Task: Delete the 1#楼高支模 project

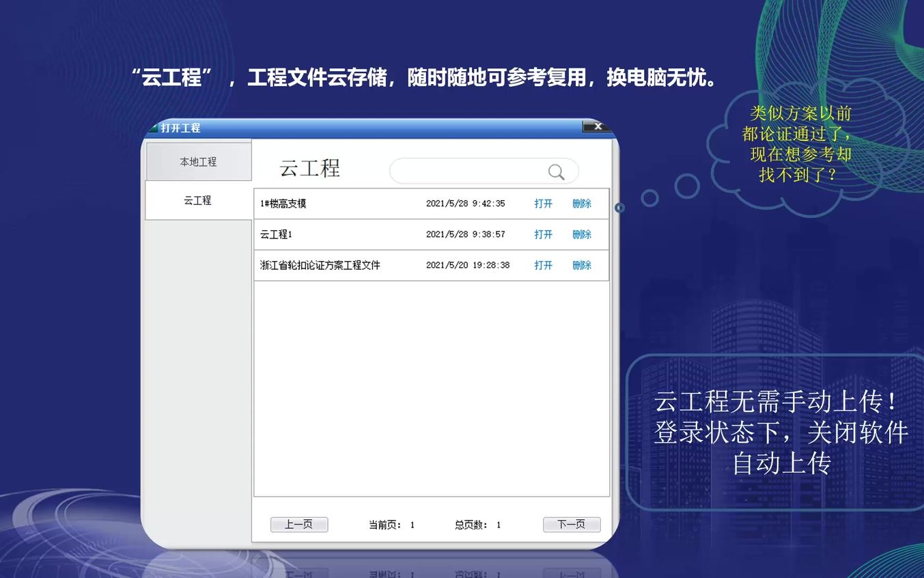Action: [x=582, y=204]
